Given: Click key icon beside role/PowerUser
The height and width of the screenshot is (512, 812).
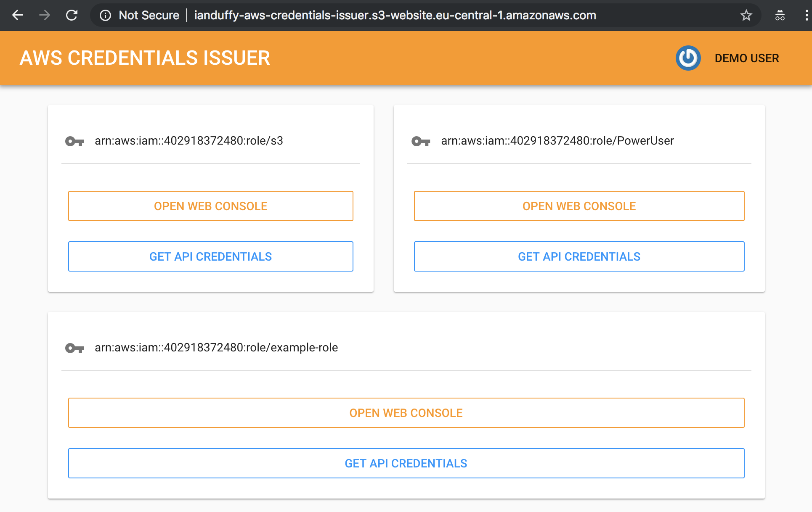Looking at the screenshot, I should 421,141.
